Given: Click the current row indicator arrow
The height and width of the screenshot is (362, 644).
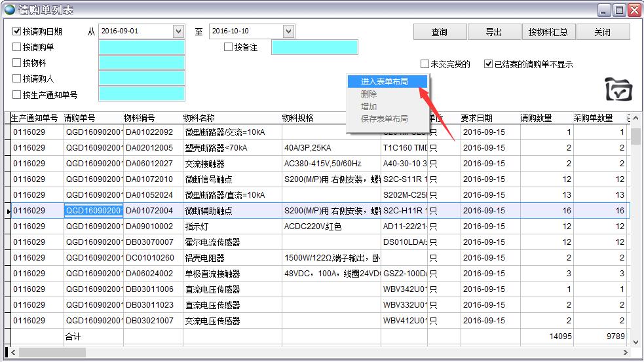Looking at the screenshot, I should point(8,211).
